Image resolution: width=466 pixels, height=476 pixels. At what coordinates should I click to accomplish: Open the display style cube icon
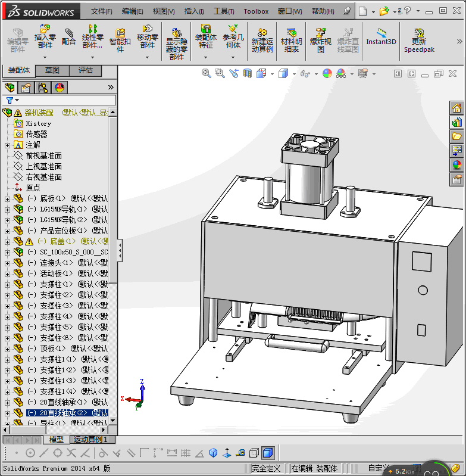tap(283, 73)
